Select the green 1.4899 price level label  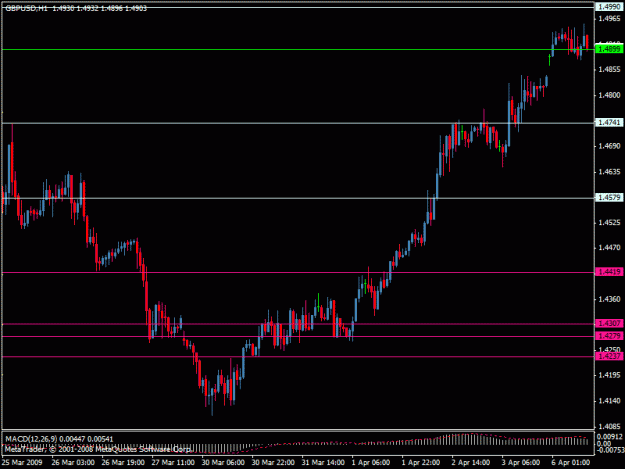click(x=609, y=49)
